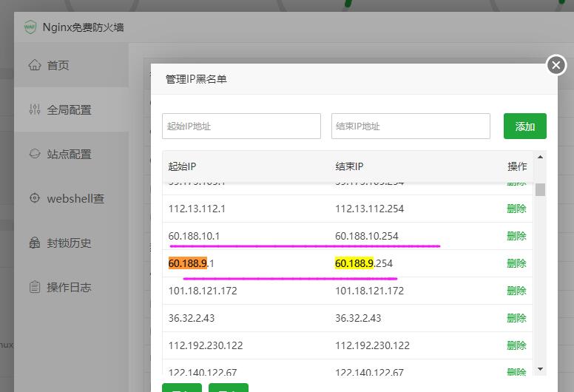Click end IP 112.13.112.254 cell
The width and height of the screenshot is (574, 392).
point(369,209)
